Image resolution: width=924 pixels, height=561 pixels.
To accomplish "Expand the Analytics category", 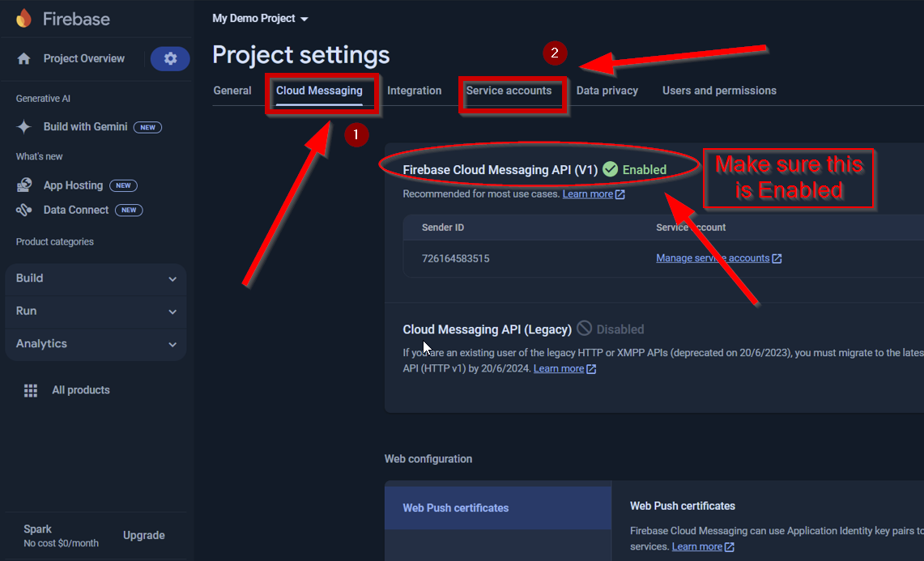I will pos(96,344).
